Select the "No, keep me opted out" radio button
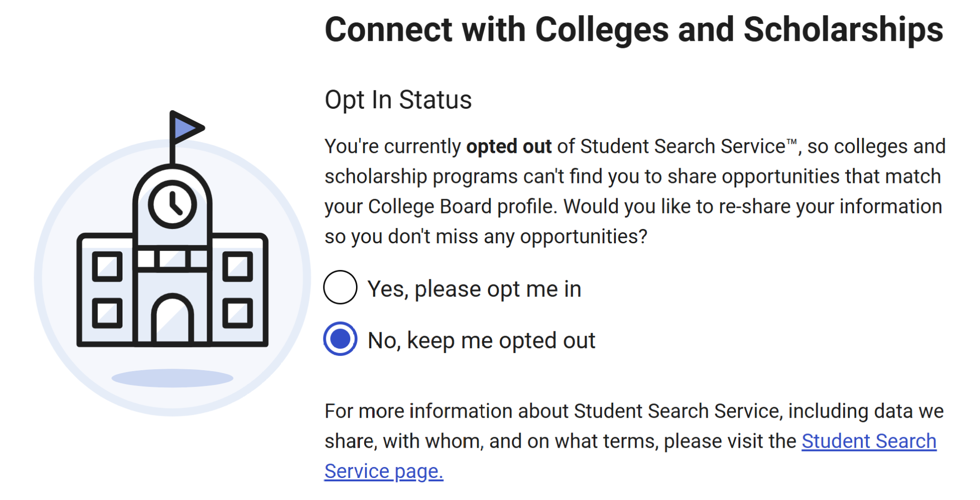Image resolution: width=980 pixels, height=500 pixels. (x=340, y=339)
